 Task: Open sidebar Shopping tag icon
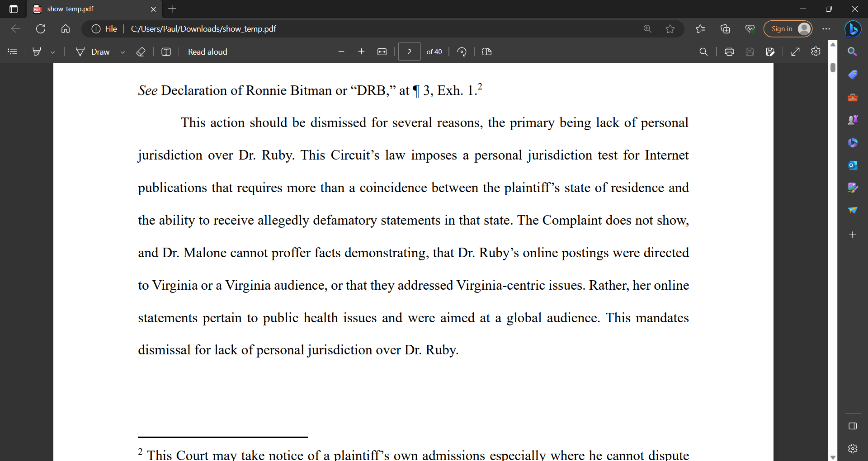coord(853,75)
